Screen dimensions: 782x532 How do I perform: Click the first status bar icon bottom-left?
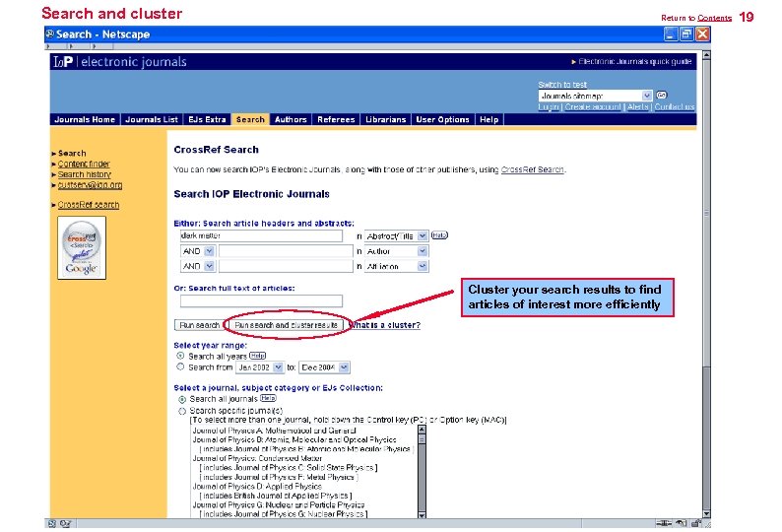click(x=51, y=523)
